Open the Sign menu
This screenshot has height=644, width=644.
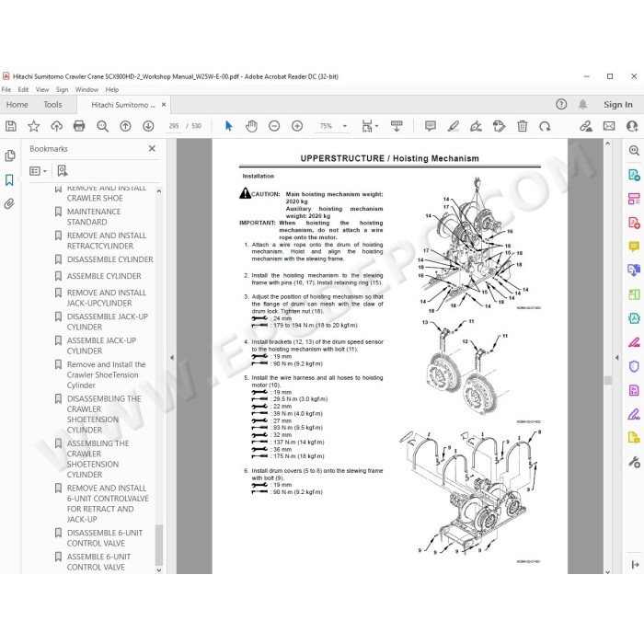pyautogui.click(x=62, y=89)
